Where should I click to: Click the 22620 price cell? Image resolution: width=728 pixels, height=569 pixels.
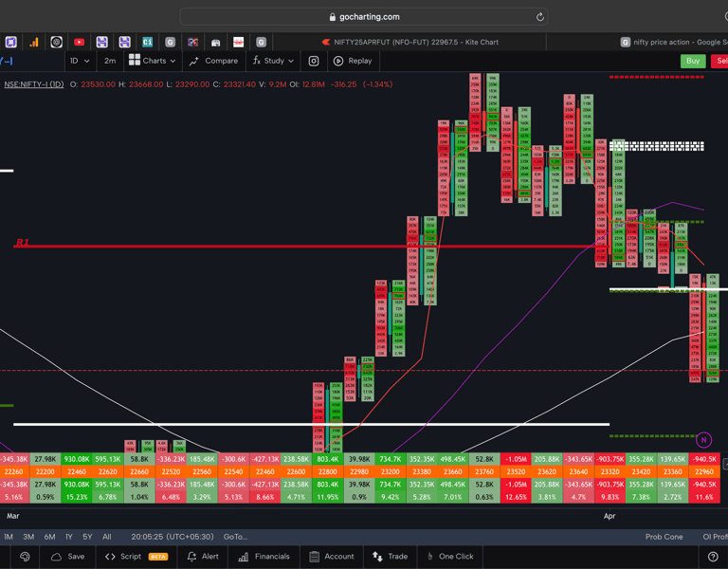(108, 472)
